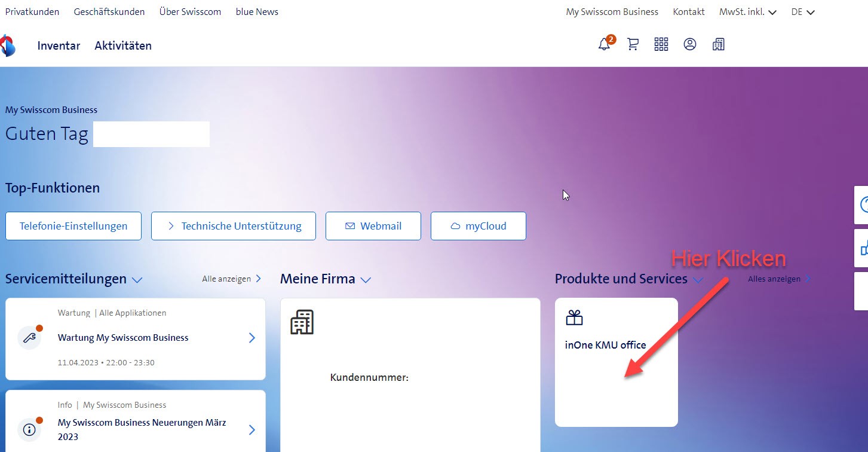Open the shopping cart icon
Screen dimensions: 868x452
tap(633, 45)
